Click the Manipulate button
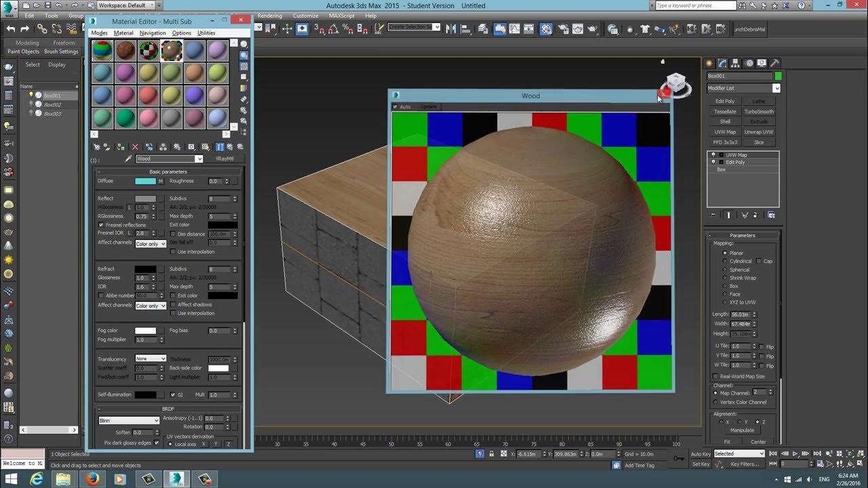This screenshot has width=868, height=488. [x=742, y=430]
